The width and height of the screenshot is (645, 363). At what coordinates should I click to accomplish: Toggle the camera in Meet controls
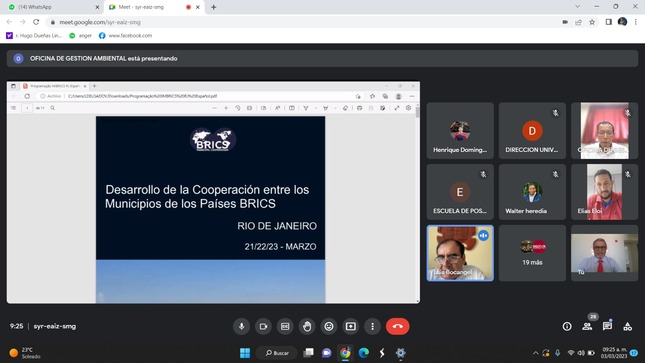pos(263,326)
